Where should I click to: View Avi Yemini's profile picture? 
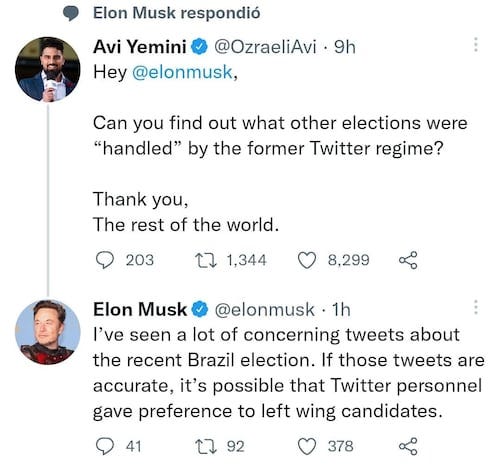48,69
